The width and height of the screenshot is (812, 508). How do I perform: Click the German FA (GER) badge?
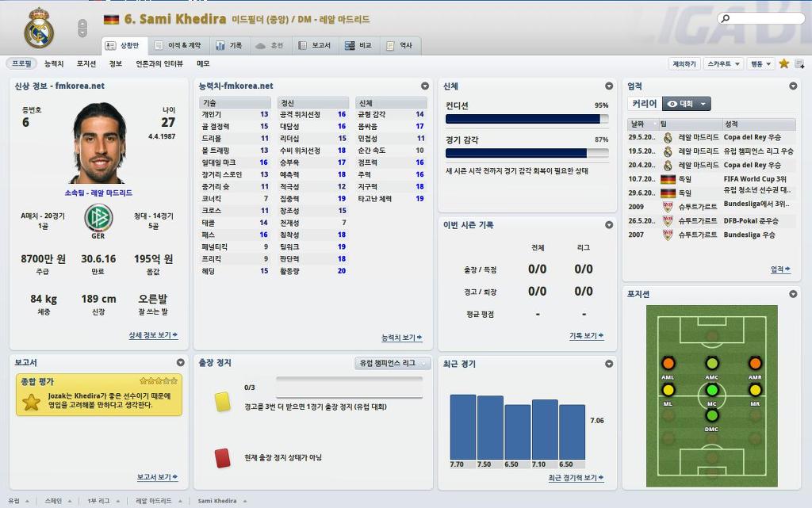tap(98, 218)
